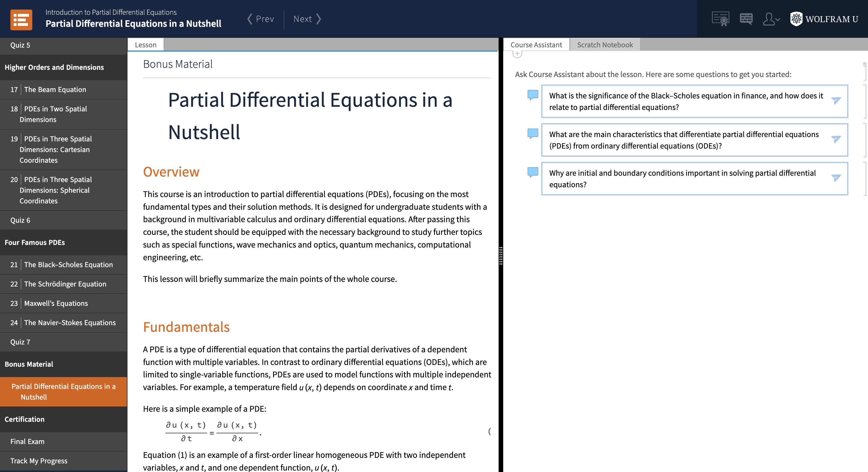Collapse the Higher Orders and Dimensions section
Viewport: 868px width, 472px height.
(54, 67)
